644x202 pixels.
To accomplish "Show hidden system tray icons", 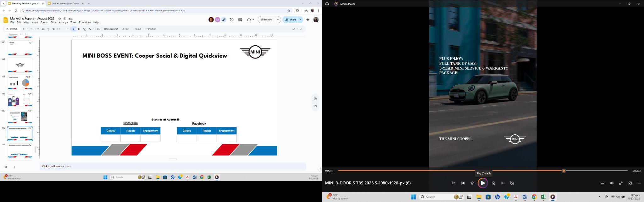I will [599, 197].
